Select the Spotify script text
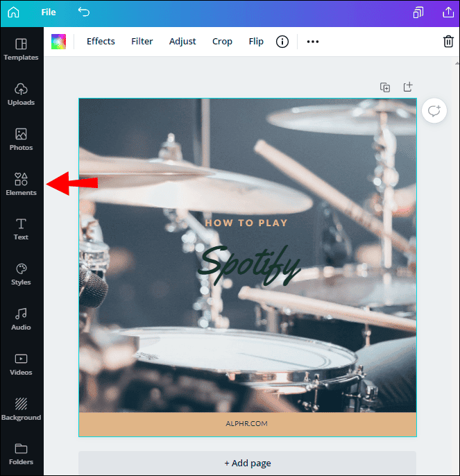Screen dimensions: 460x476 click(x=249, y=265)
